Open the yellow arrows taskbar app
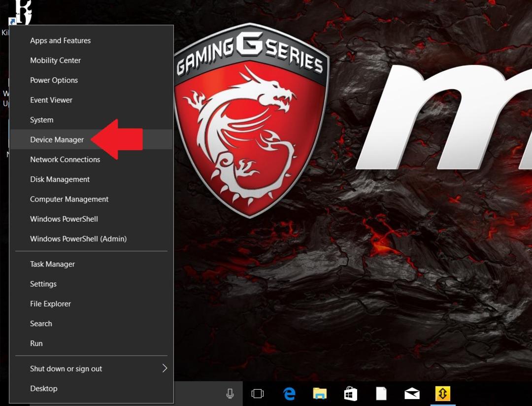 click(x=443, y=394)
